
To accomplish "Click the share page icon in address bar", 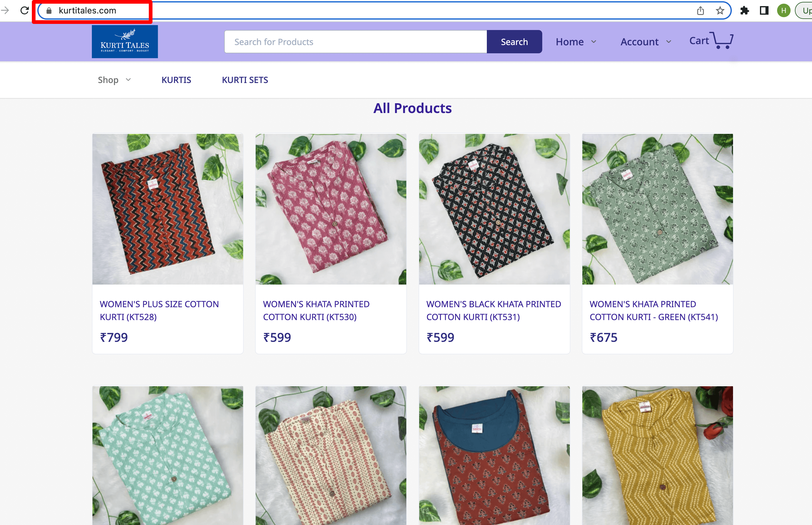I will [x=700, y=11].
